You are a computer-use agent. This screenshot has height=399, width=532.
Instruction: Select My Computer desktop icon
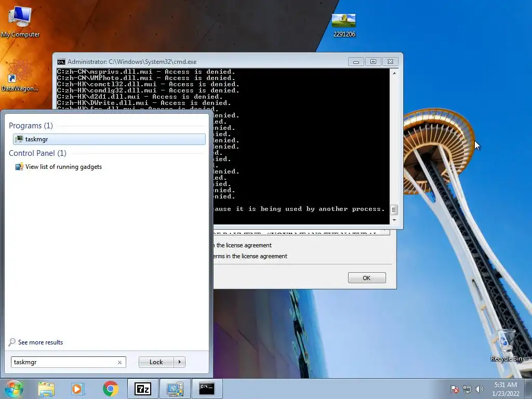[20, 22]
